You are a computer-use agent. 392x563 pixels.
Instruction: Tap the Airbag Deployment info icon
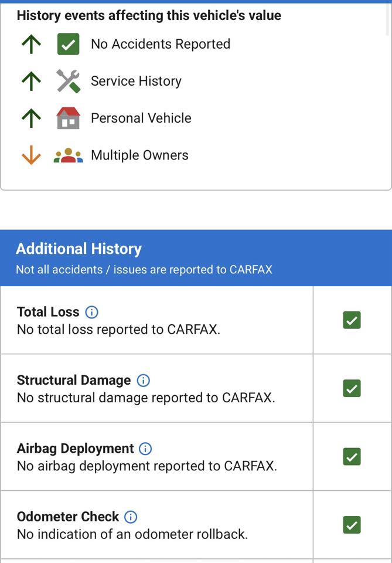145,449
